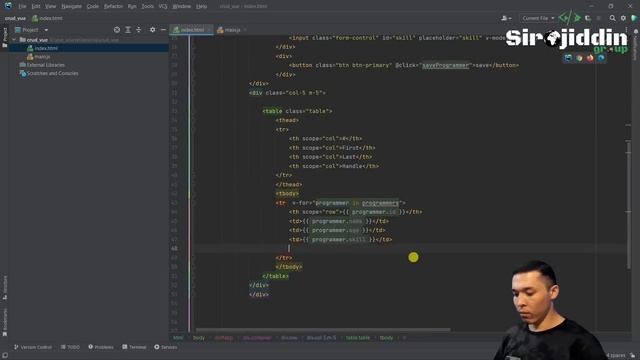640x360 pixels.
Task: Open page in built-in preview browser icon
Action: click(x=568, y=58)
